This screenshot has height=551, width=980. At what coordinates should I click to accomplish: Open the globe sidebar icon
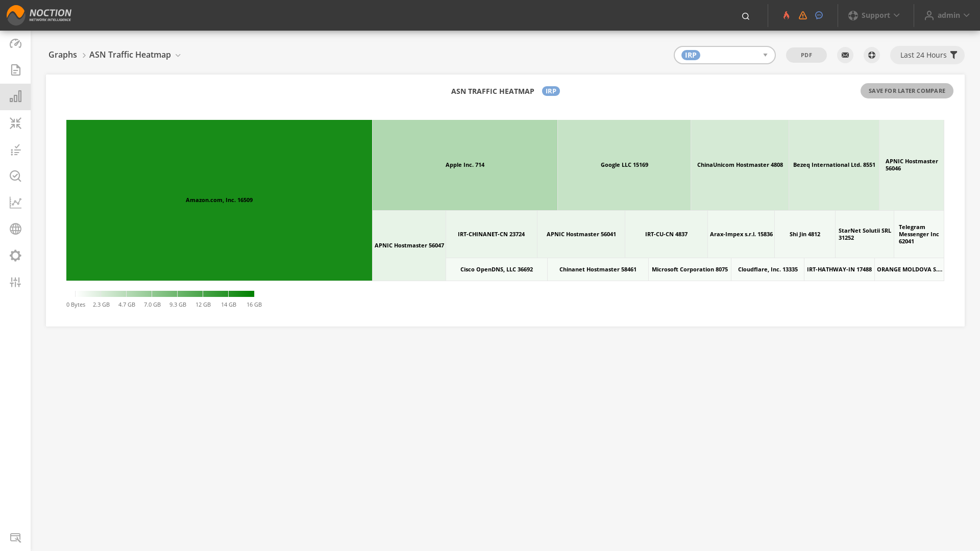[15, 229]
